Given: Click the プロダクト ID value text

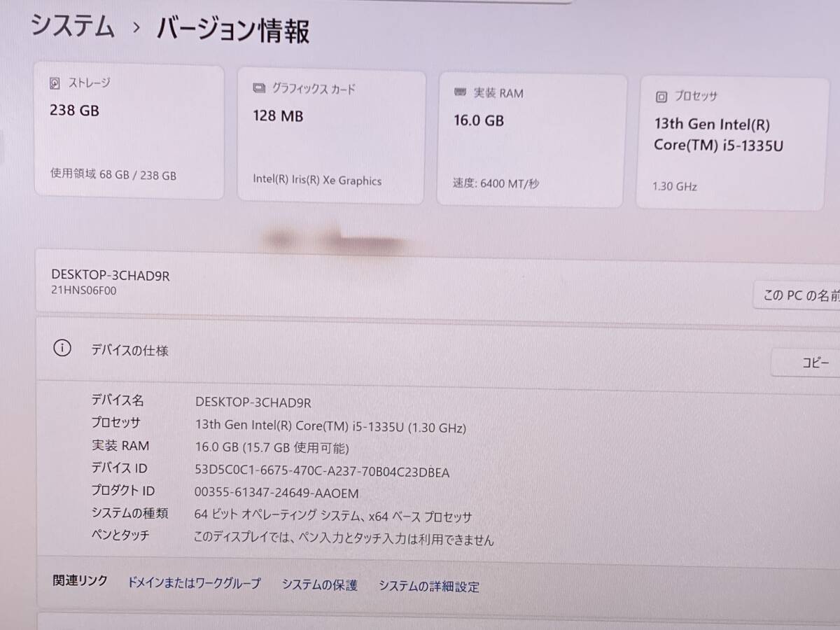Looking at the screenshot, I should (x=276, y=493).
